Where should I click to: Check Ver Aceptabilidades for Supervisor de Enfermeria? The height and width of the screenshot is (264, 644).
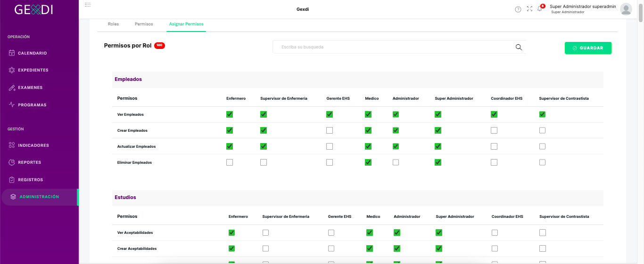click(266, 232)
